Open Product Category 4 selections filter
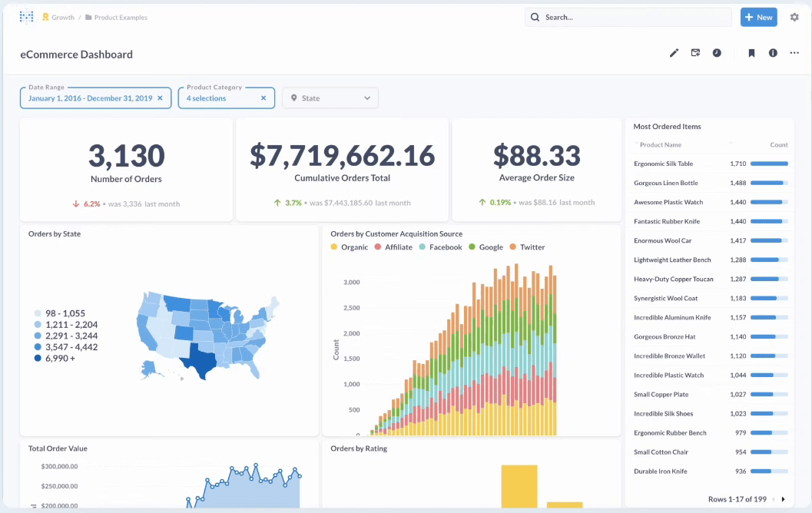 pos(206,98)
